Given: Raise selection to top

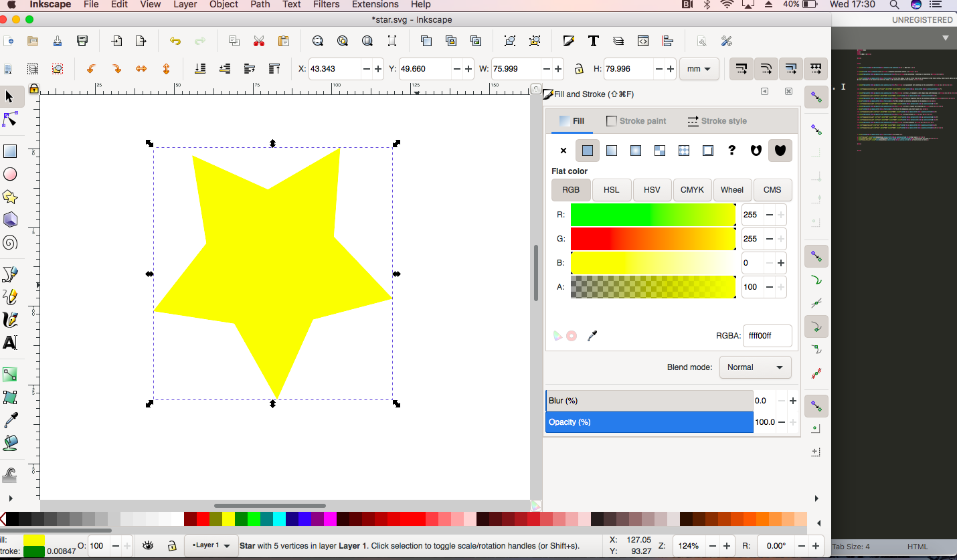Looking at the screenshot, I should click(274, 69).
